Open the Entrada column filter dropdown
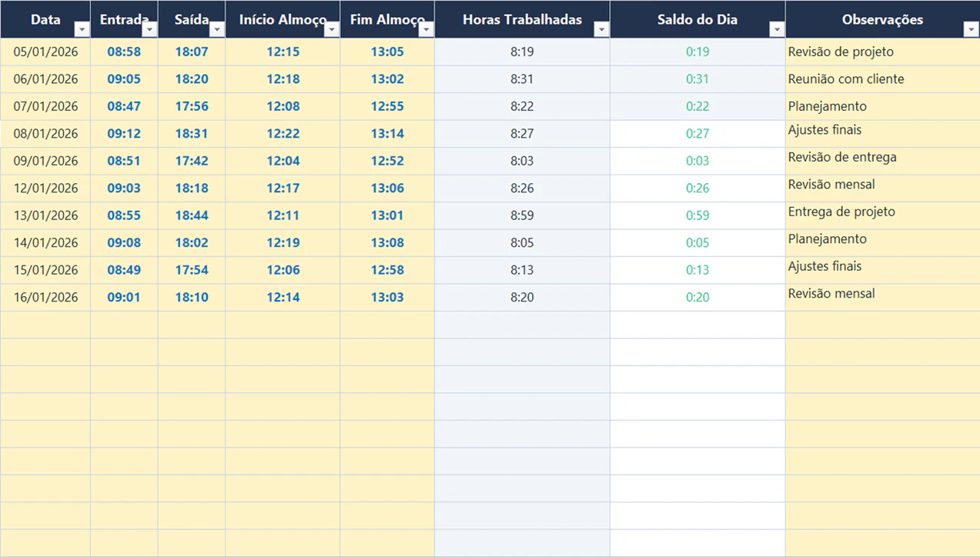This screenshot has width=980, height=557. 150,30
